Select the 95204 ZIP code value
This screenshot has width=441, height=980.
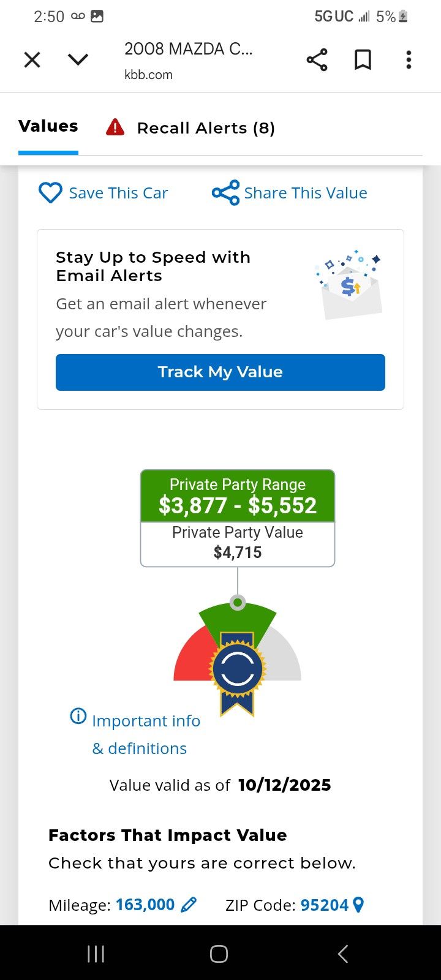pos(324,905)
